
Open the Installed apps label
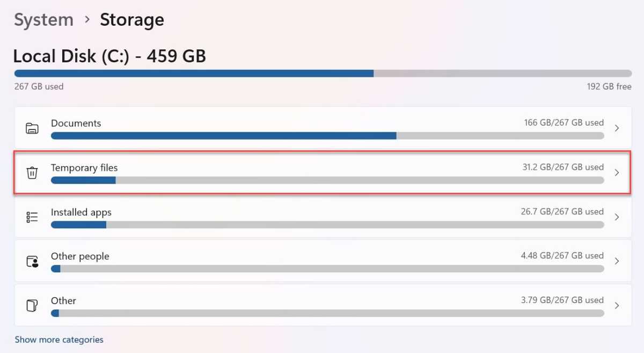coord(81,212)
